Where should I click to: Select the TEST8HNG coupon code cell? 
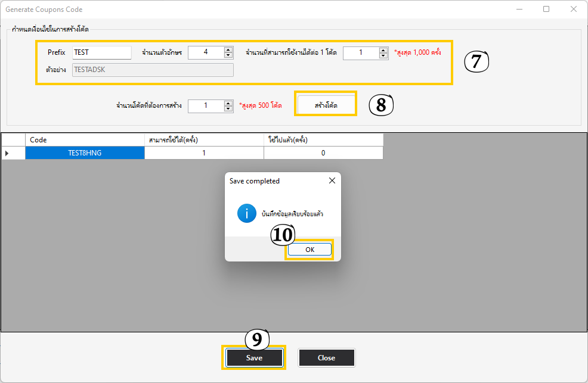[85, 153]
